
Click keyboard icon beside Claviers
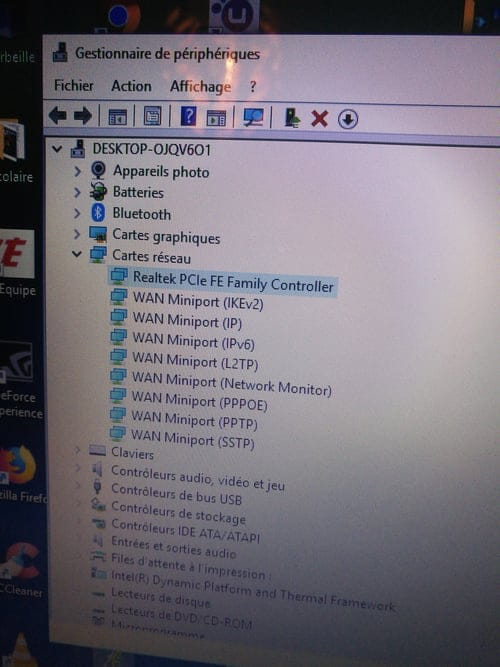pyautogui.click(x=97, y=450)
